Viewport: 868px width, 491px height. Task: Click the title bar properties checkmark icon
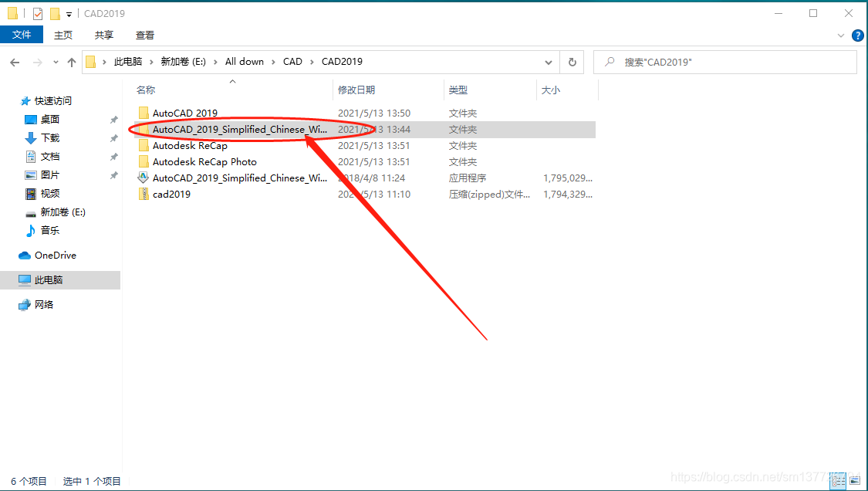pos(38,13)
